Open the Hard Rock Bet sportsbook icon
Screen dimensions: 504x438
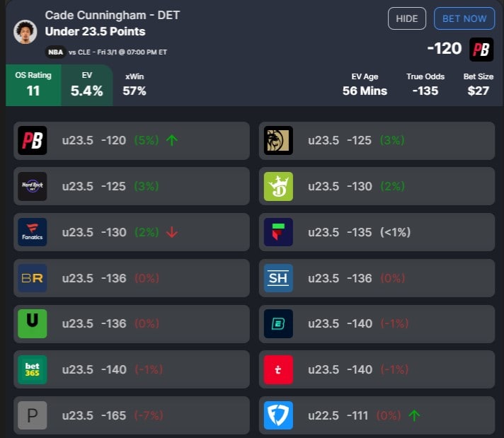pyautogui.click(x=33, y=186)
